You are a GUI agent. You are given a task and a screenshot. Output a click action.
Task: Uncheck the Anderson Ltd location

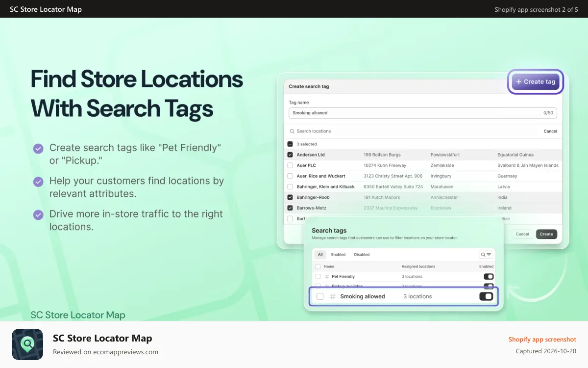click(290, 155)
